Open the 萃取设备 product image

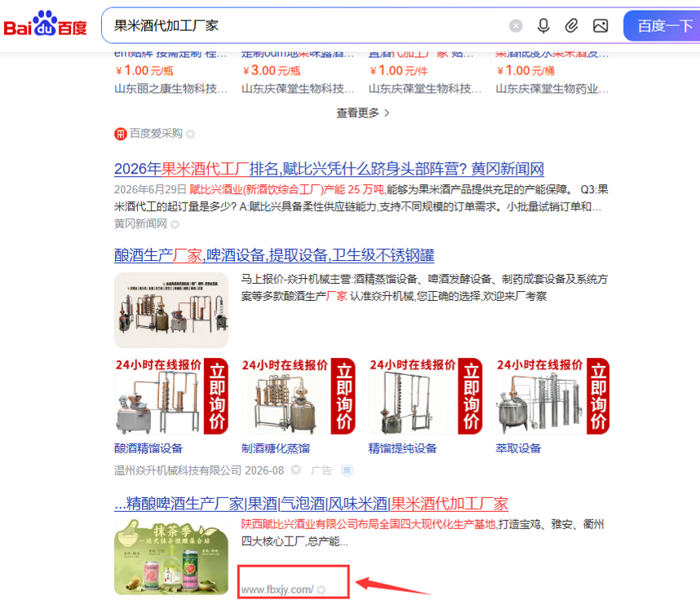(552, 396)
